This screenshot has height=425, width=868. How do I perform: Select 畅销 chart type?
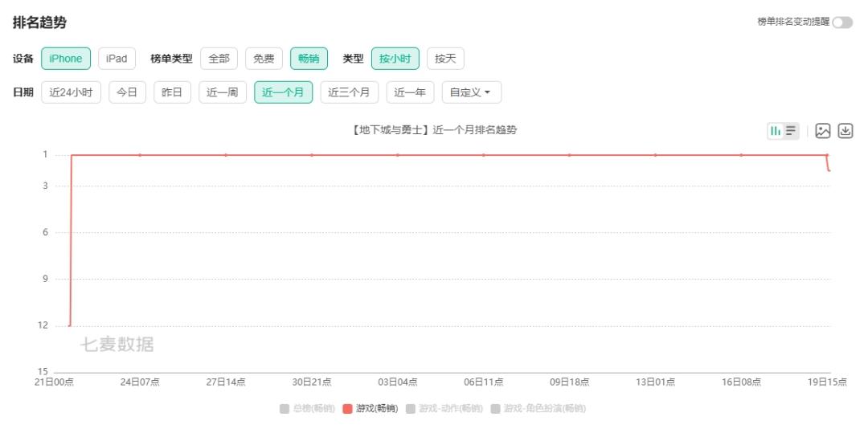tap(309, 59)
